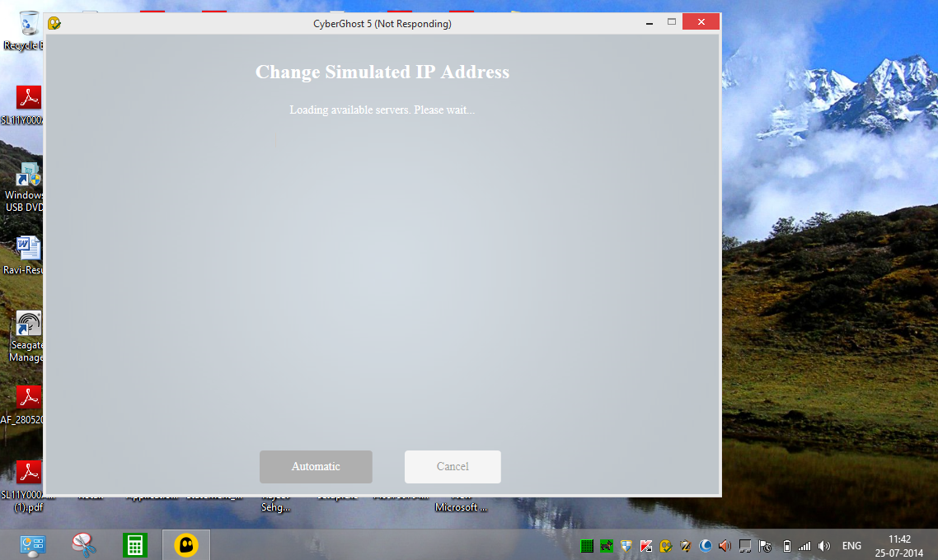Image resolution: width=938 pixels, height=560 pixels.
Task: Click the white volume speaker icon
Action: (824, 546)
